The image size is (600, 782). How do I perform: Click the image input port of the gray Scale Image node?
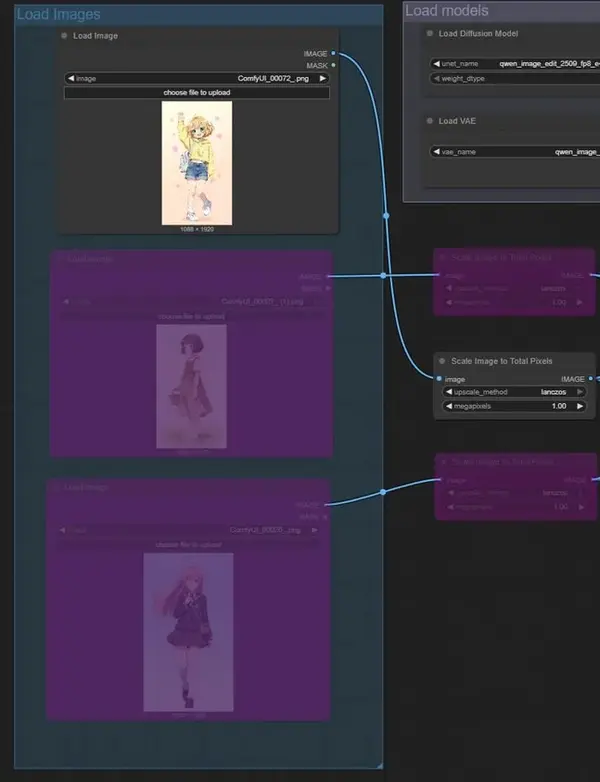point(439,379)
